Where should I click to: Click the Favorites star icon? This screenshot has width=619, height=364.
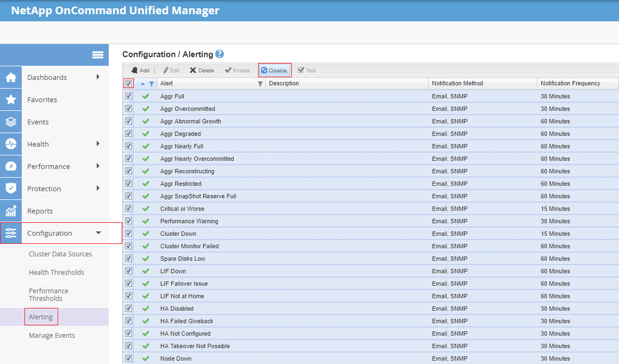(x=11, y=100)
